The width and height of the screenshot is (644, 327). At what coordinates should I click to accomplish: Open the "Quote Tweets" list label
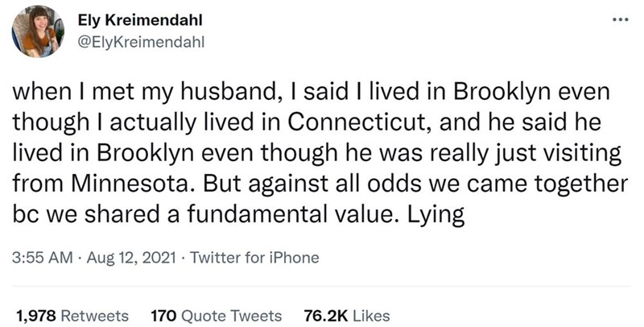click(232, 316)
